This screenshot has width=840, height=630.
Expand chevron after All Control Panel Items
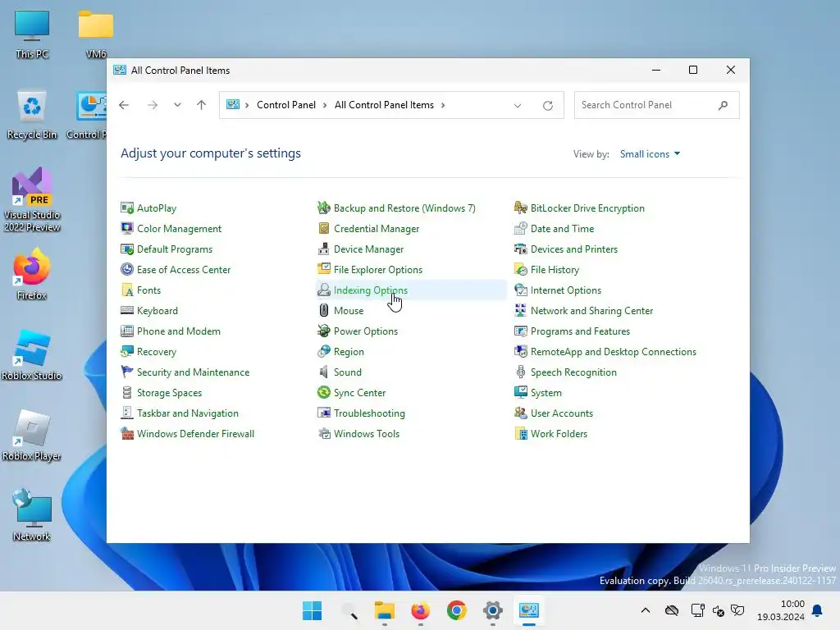(443, 105)
